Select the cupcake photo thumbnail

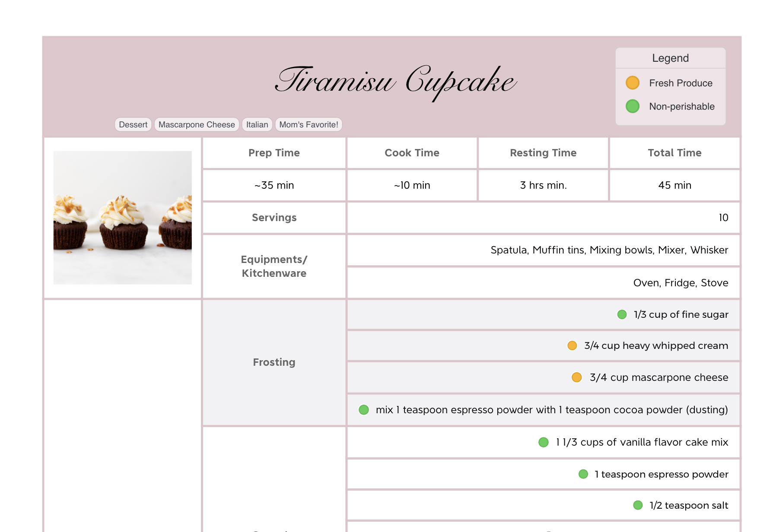coord(123,218)
